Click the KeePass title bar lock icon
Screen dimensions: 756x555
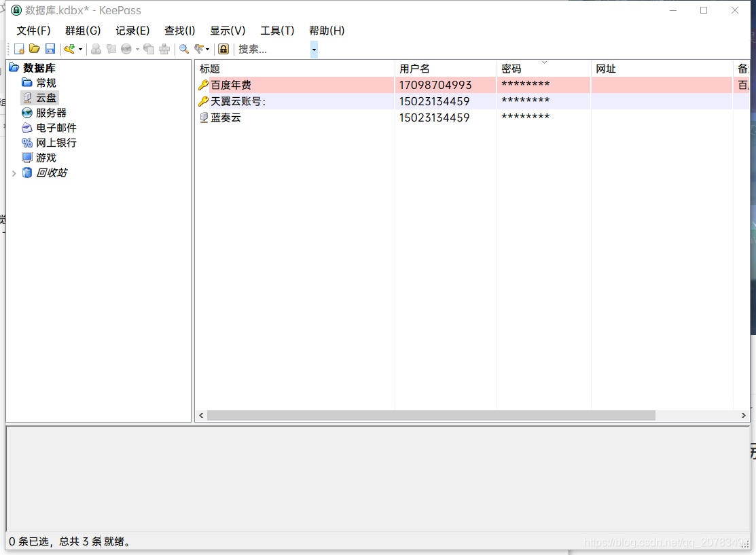point(16,10)
